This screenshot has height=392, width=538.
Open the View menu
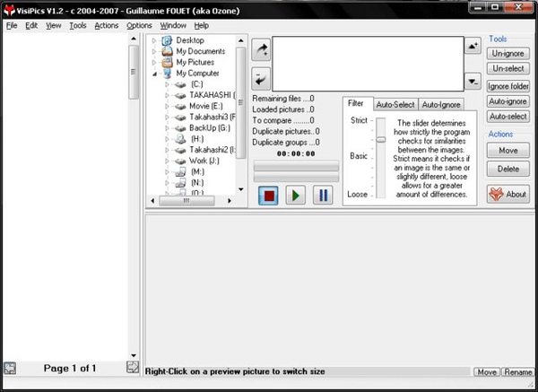pyautogui.click(x=54, y=25)
